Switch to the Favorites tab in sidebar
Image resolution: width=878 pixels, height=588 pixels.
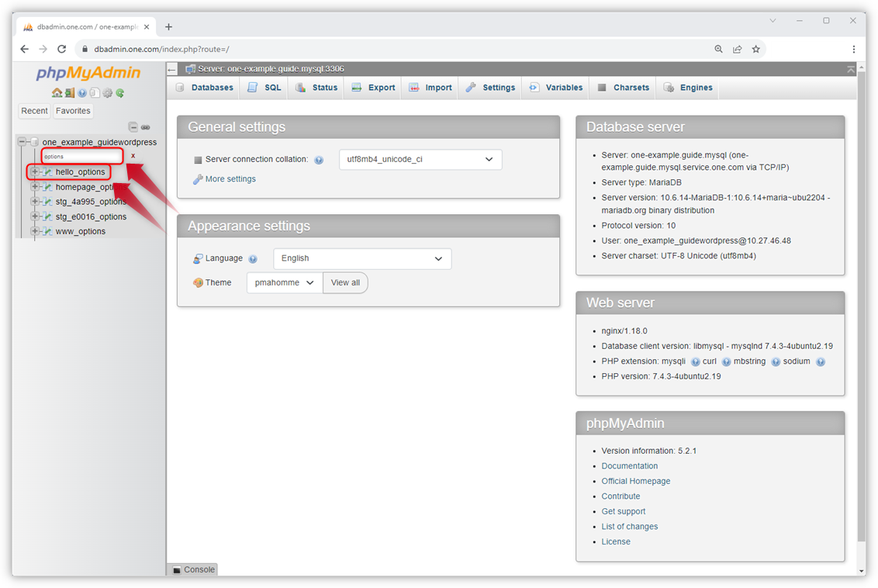pos(72,111)
